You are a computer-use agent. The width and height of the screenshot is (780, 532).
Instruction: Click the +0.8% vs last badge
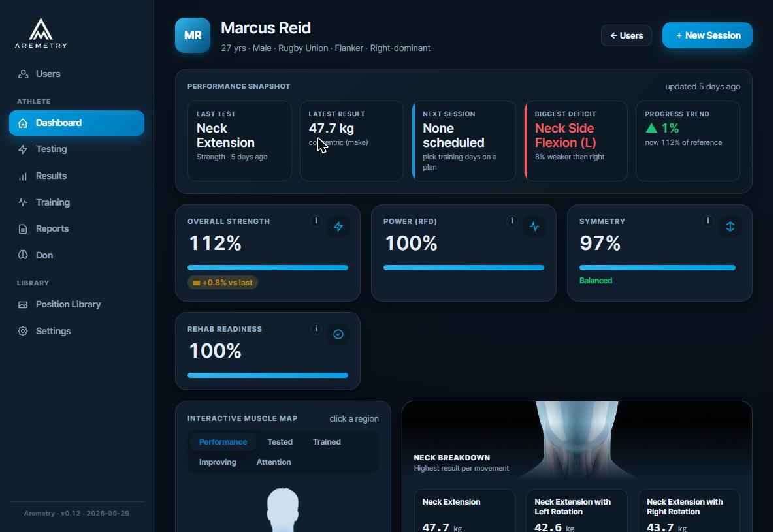[223, 283]
